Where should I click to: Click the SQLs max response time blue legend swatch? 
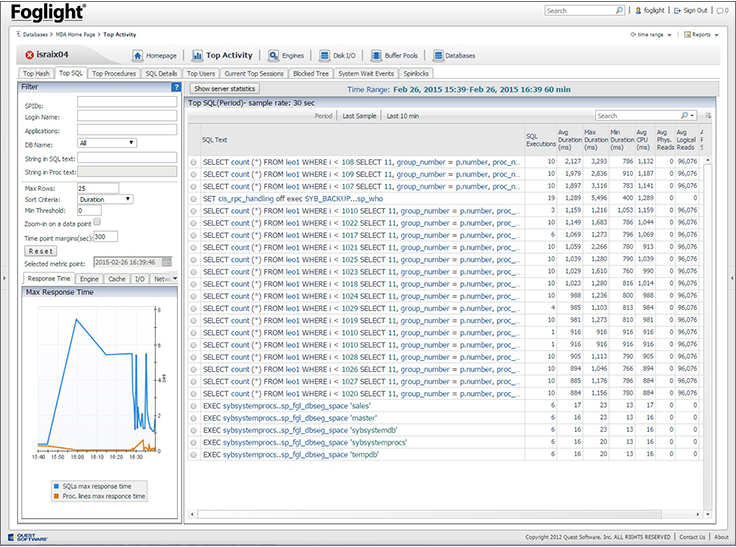56,486
